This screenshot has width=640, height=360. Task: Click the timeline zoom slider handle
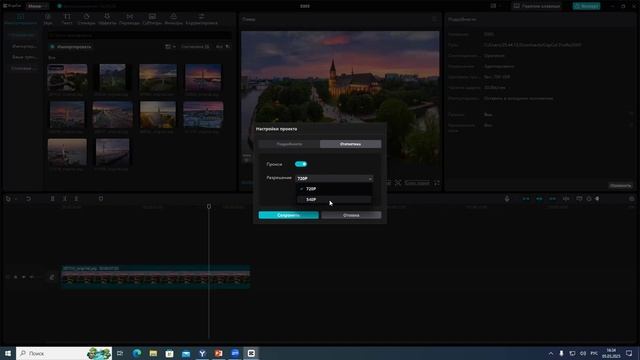click(x=597, y=199)
